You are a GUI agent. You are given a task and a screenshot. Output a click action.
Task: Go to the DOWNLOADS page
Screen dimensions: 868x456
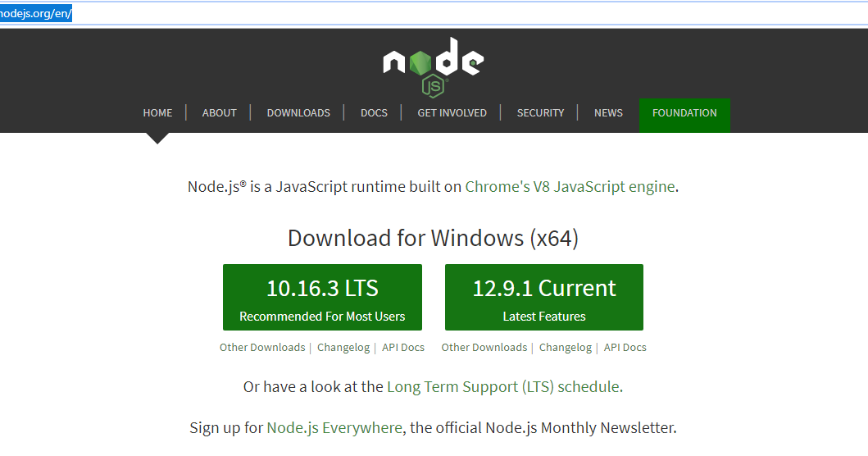pos(298,113)
